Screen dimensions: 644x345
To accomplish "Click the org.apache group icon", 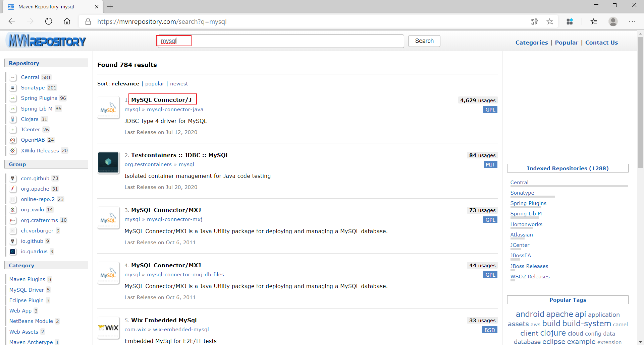I will pos(13,189).
